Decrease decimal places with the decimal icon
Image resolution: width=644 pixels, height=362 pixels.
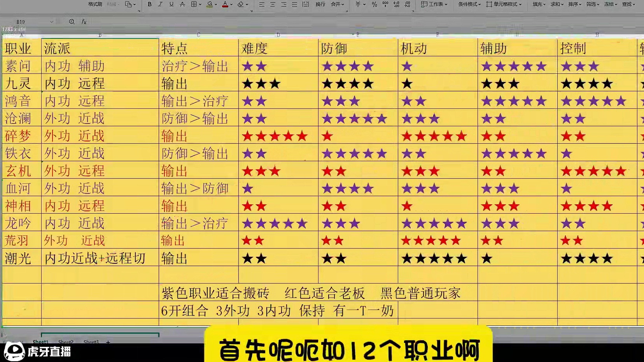[408, 4]
